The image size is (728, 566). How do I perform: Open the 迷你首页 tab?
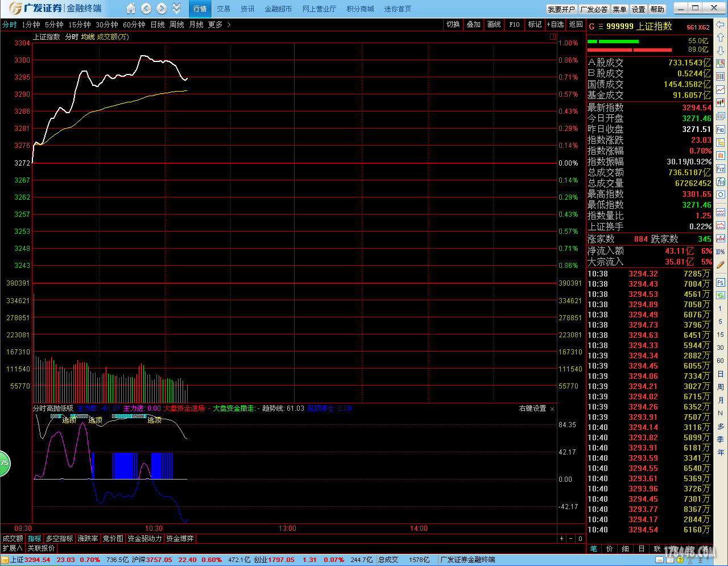(x=398, y=9)
